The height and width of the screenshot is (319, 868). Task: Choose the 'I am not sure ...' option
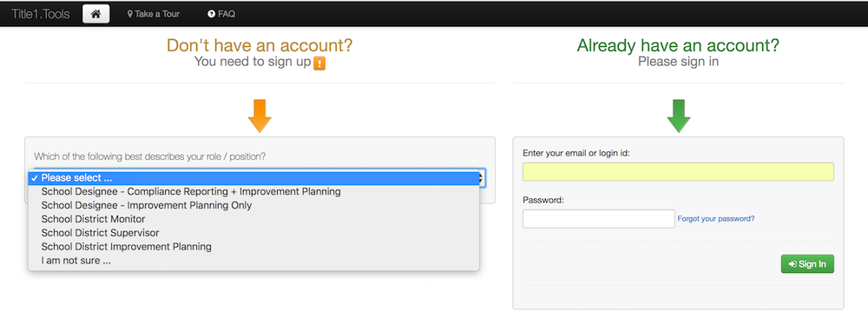coord(253,260)
